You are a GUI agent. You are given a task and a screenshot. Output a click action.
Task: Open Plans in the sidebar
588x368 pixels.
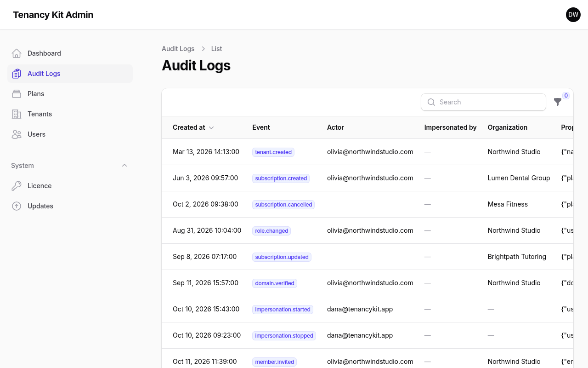[x=70, y=94]
